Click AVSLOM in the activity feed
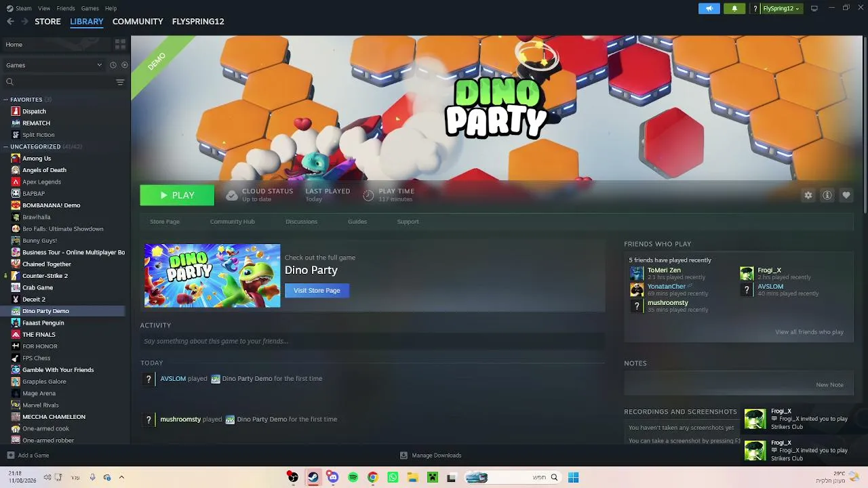The width and height of the screenshot is (868, 488). [173, 379]
